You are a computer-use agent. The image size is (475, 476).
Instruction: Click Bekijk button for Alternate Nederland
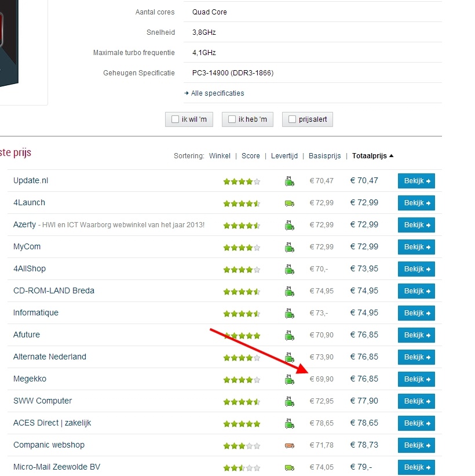pyautogui.click(x=416, y=357)
